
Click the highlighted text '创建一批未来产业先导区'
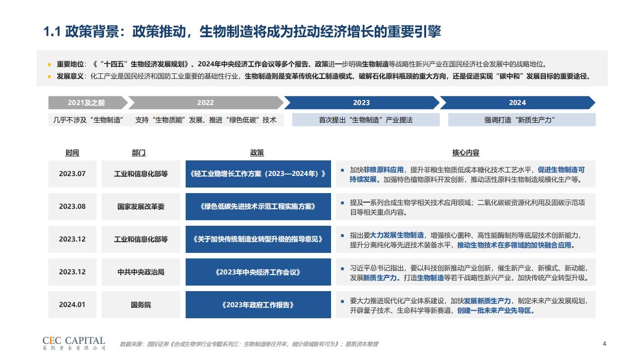point(494,311)
